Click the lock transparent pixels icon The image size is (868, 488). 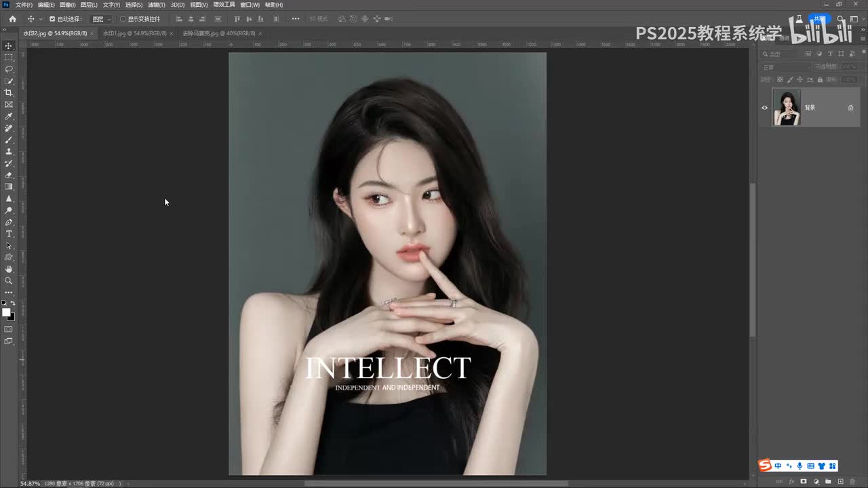[780, 79]
